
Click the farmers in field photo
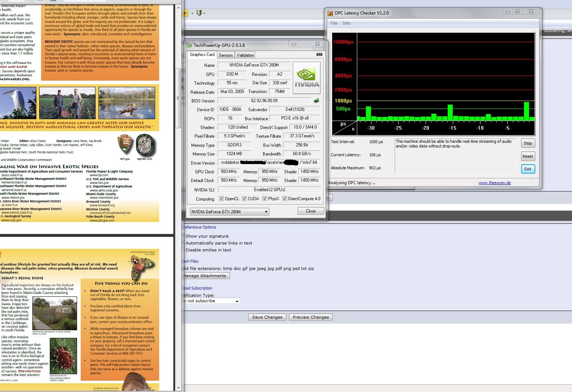(67, 103)
